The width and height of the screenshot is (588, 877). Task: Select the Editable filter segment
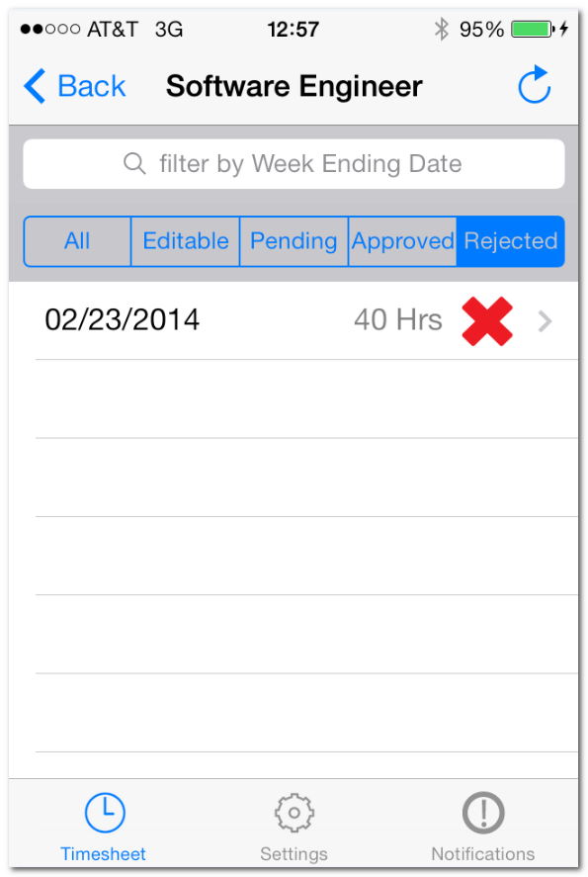186,241
